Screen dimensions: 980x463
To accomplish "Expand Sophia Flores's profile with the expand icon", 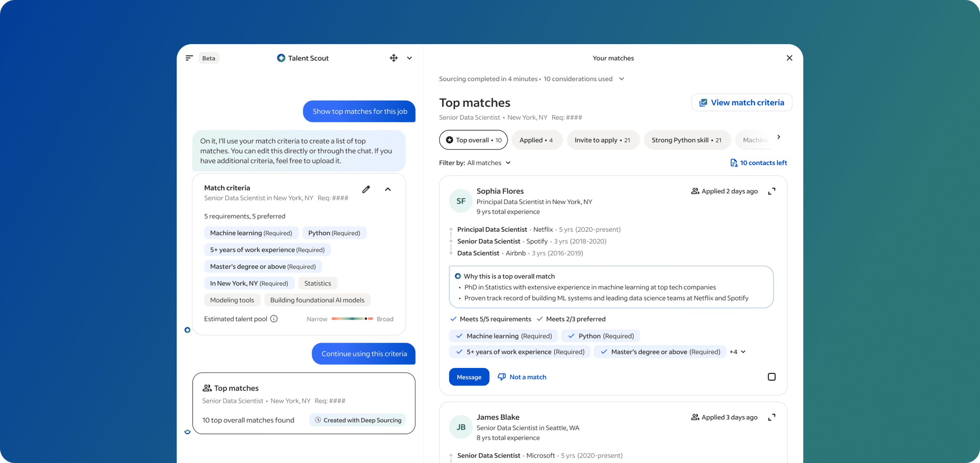I will click(772, 191).
